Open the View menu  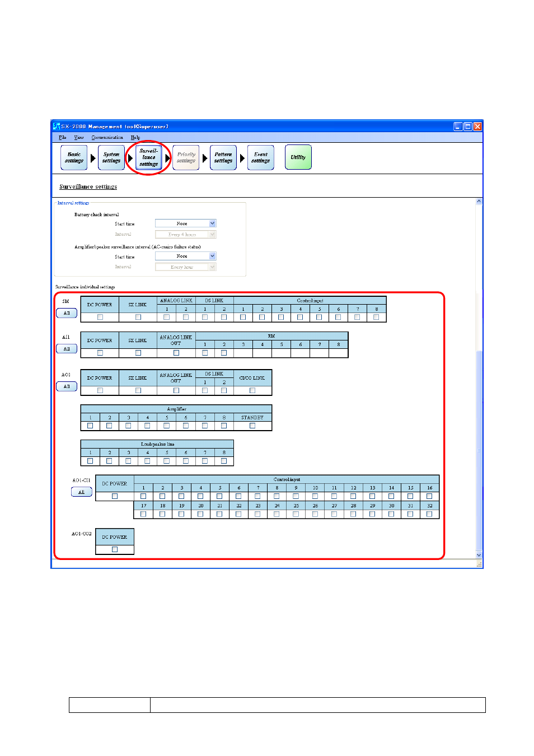click(x=79, y=137)
